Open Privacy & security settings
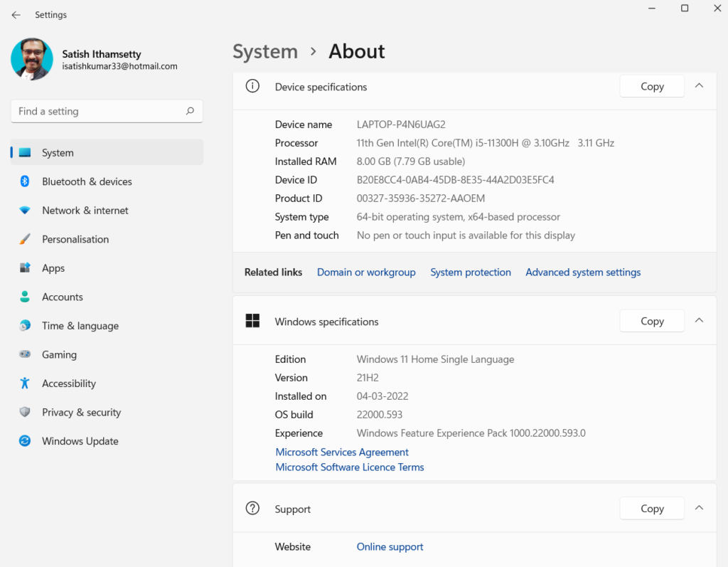 (x=107, y=412)
